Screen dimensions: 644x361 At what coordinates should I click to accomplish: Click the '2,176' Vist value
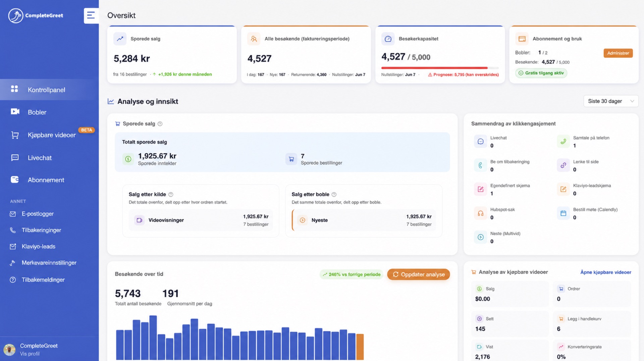[482, 357]
